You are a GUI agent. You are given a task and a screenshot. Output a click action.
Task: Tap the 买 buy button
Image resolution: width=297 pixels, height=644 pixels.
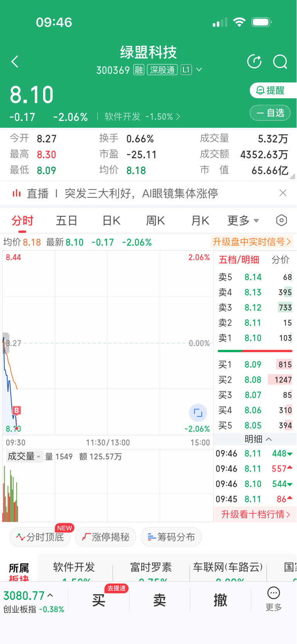99,601
